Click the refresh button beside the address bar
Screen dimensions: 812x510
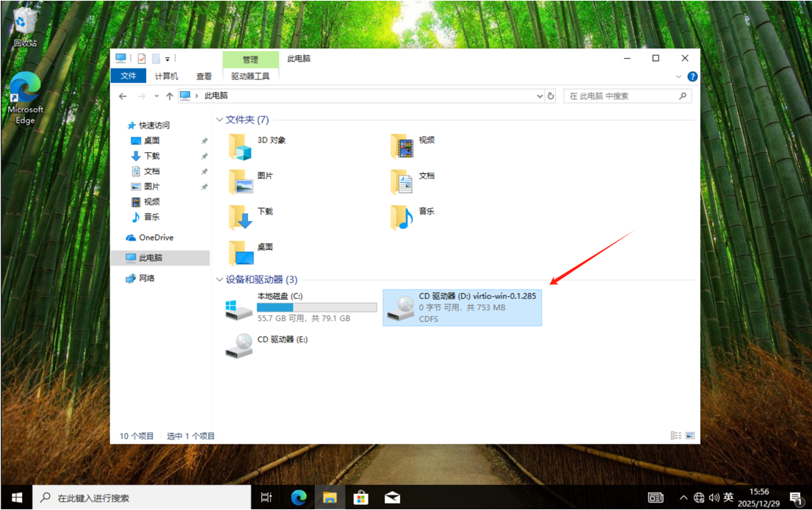(551, 96)
